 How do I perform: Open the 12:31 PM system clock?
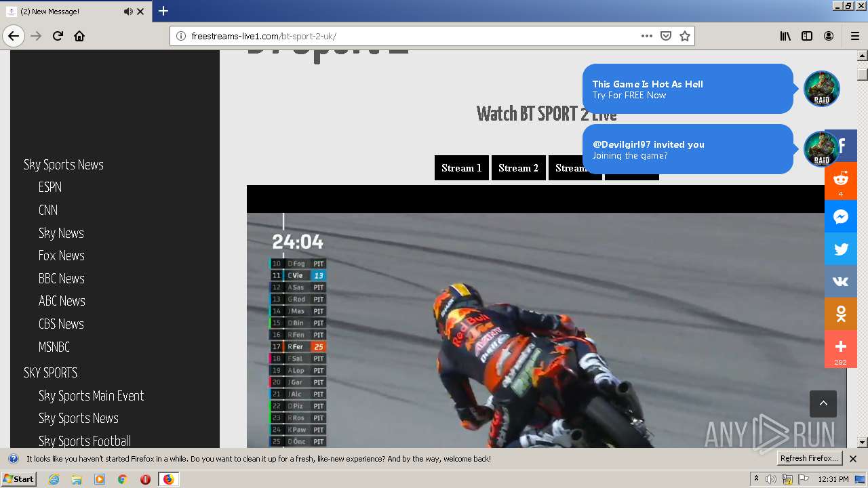[833, 479]
